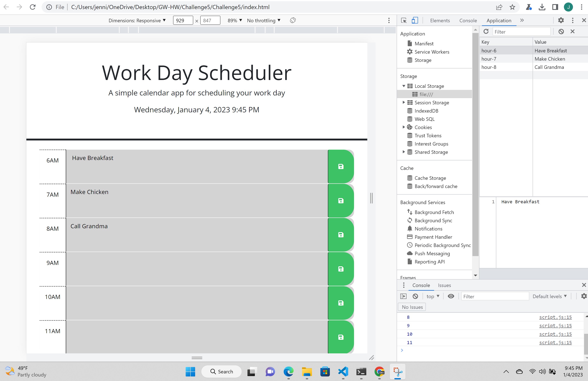Open Visual Studio Code from taskbar
The width and height of the screenshot is (588, 381).
click(x=343, y=371)
